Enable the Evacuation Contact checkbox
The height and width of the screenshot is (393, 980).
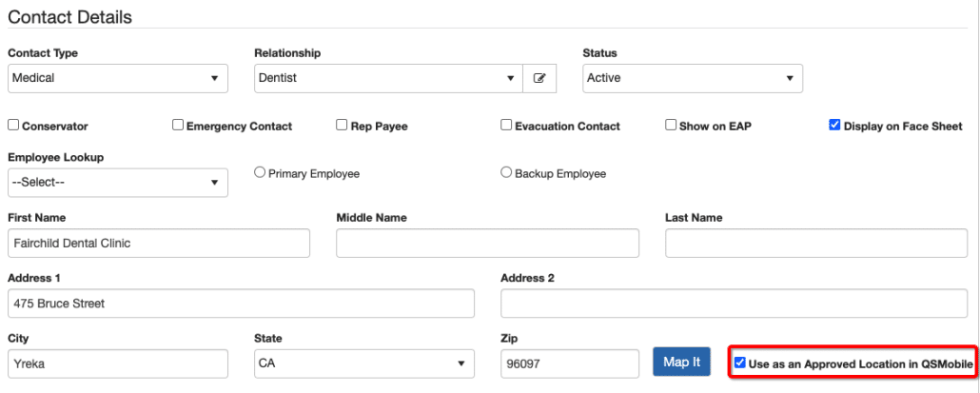pyautogui.click(x=507, y=126)
